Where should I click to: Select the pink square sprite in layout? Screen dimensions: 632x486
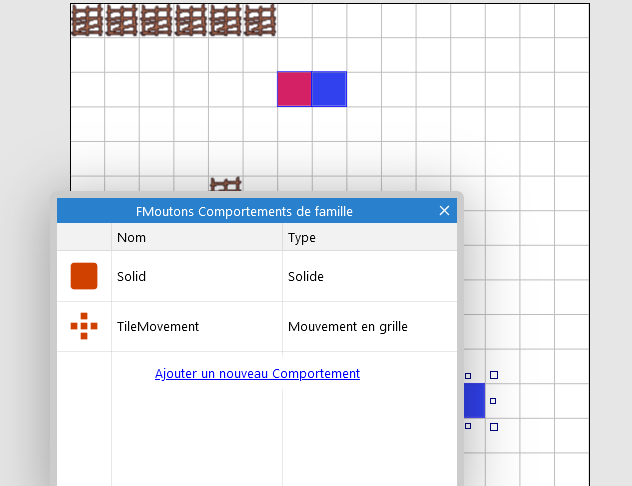294,89
